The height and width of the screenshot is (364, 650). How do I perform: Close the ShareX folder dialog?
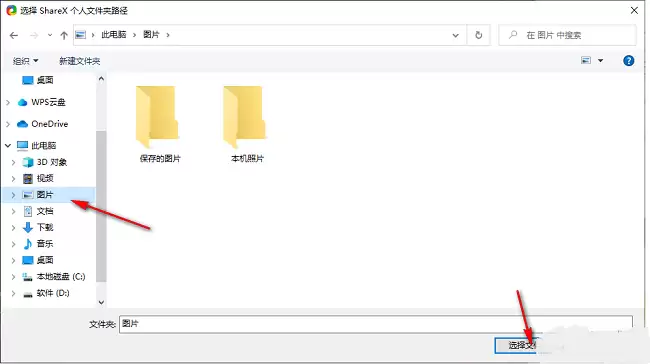point(634,10)
